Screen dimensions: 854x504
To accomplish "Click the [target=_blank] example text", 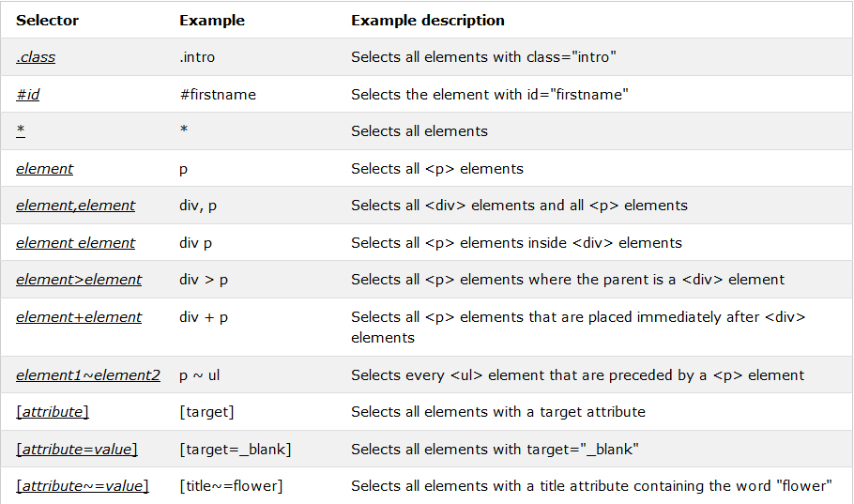I will coord(236,450).
